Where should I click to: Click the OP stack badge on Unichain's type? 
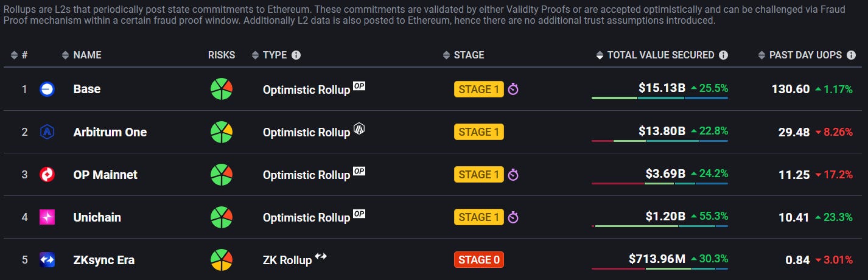tap(359, 214)
